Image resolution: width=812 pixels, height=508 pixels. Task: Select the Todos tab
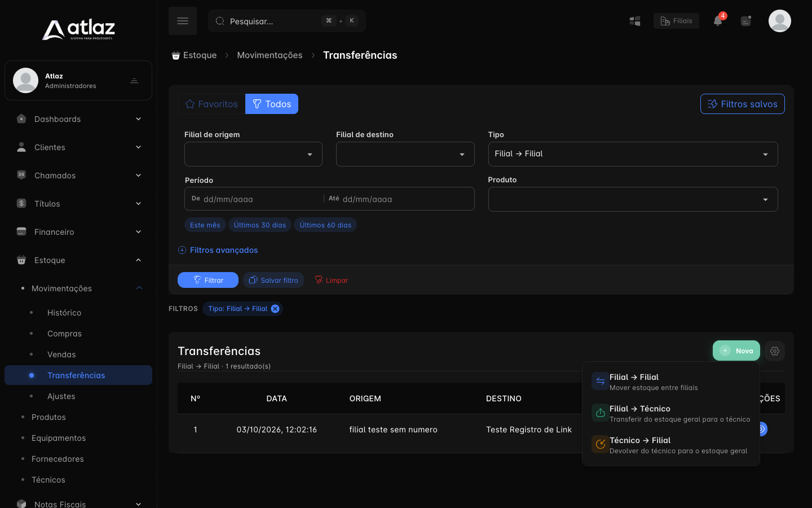click(272, 104)
